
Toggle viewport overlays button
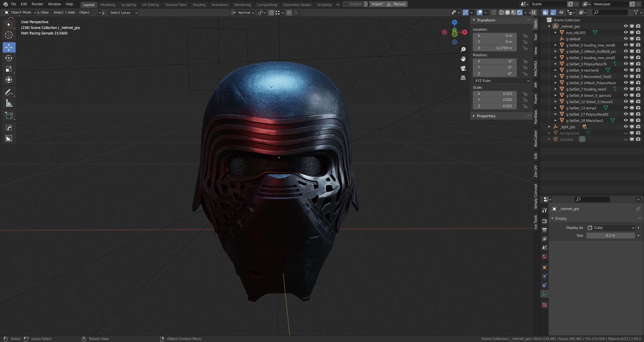(x=480, y=13)
